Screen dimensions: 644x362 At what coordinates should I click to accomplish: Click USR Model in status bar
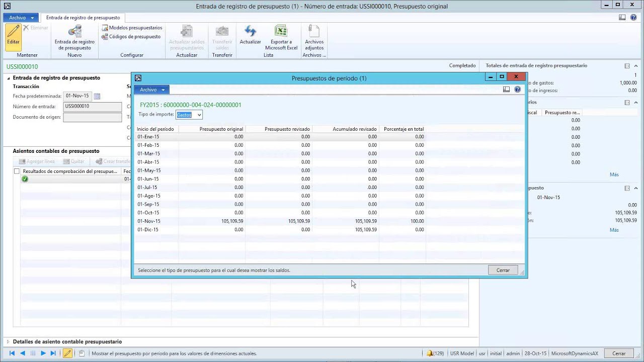tap(461, 353)
